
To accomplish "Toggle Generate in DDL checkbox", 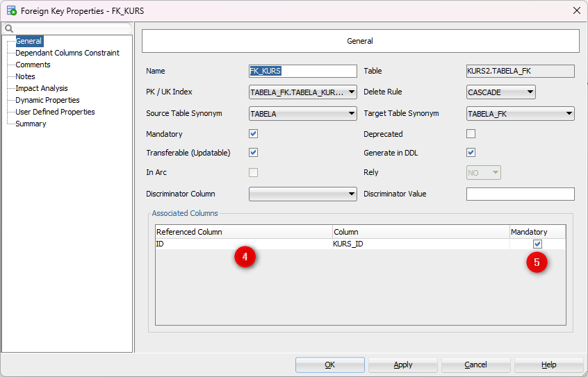I will tap(471, 153).
